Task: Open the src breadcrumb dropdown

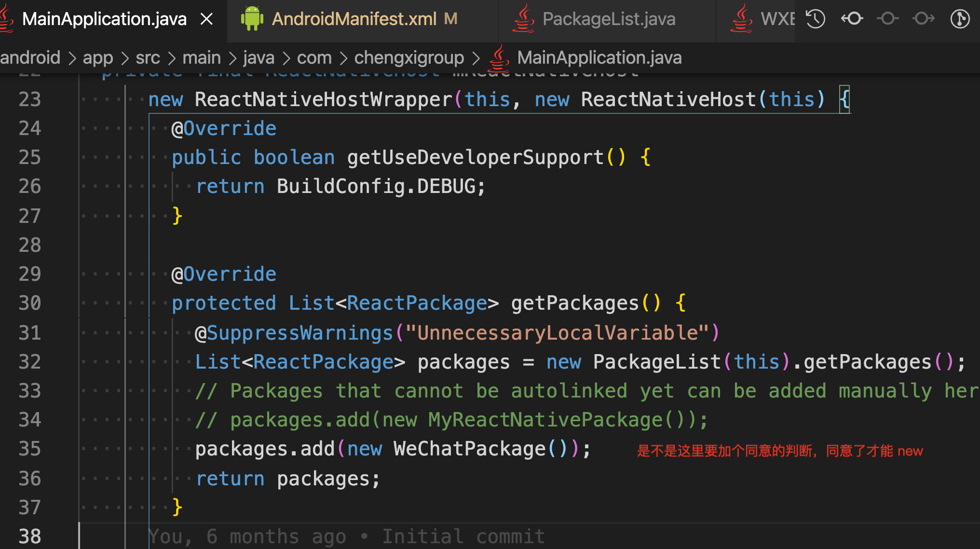Action: point(147,58)
